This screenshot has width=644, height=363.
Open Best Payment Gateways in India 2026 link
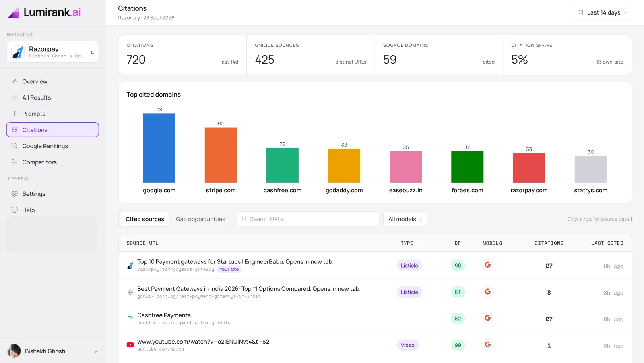(x=249, y=289)
